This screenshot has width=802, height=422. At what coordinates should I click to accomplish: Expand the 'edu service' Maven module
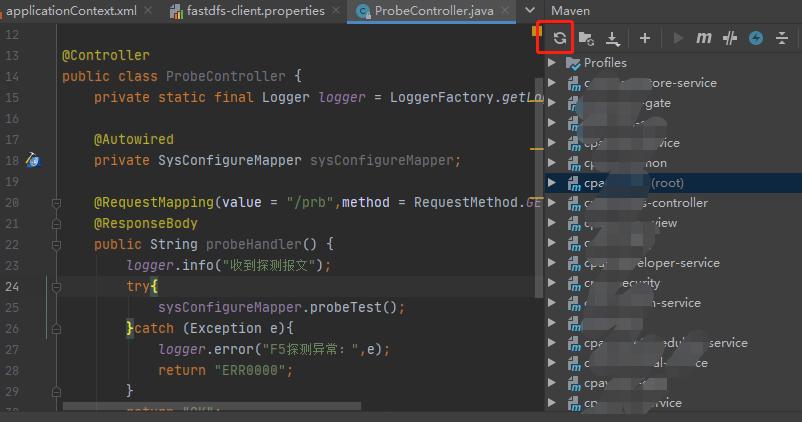tap(552, 342)
